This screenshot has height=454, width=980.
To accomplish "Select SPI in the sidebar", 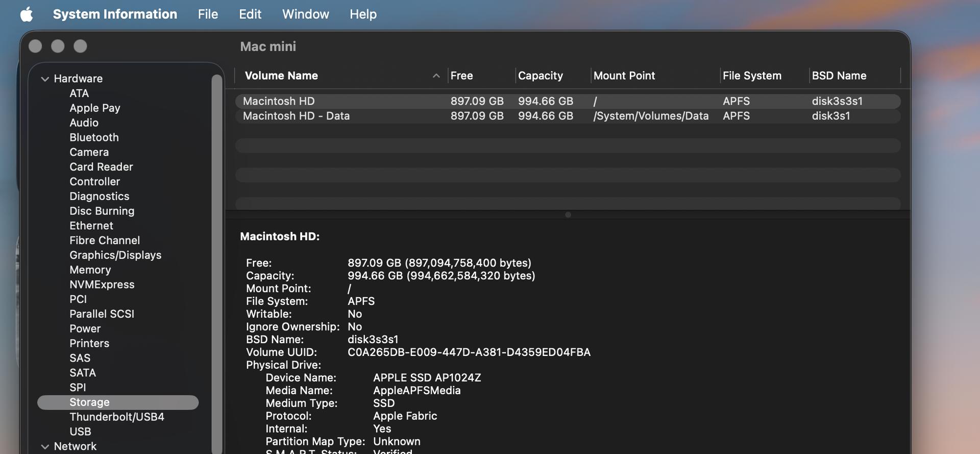I will [x=78, y=388].
